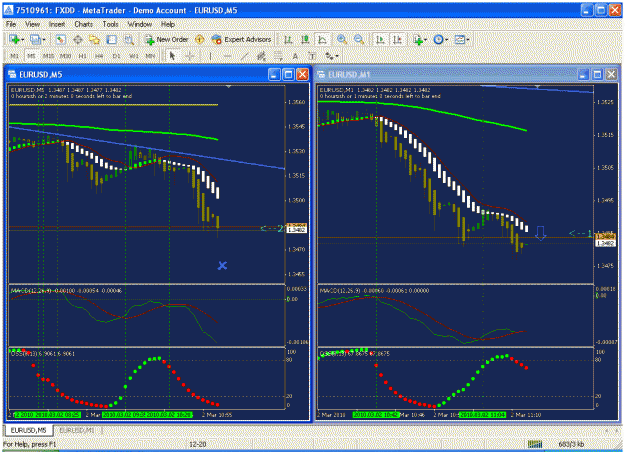Open the Data Window crosshair-target icon
This screenshot has height=452, width=625.
point(78,39)
